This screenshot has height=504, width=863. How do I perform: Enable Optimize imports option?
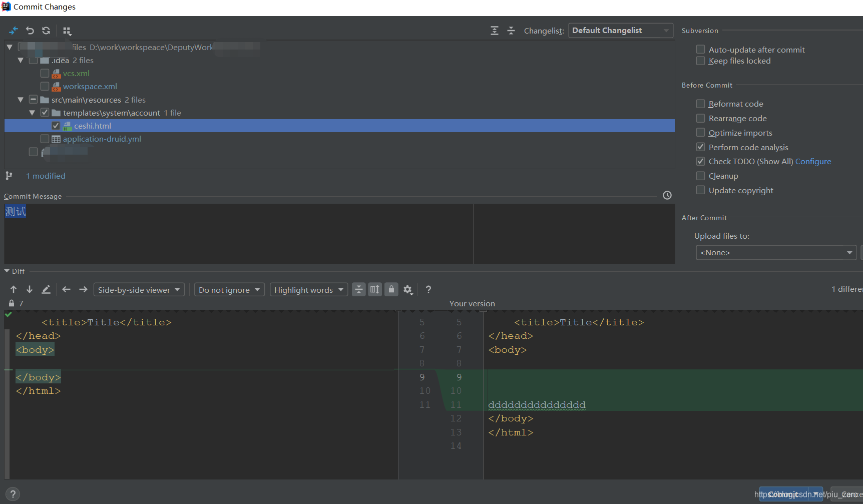click(701, 132)
